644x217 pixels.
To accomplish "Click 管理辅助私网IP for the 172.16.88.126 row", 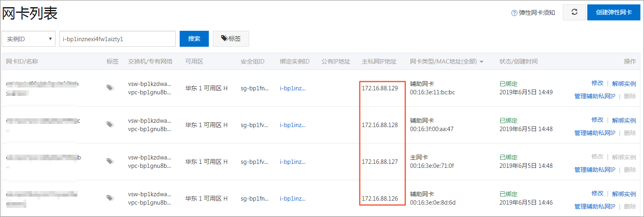I will tap(595, 207).
